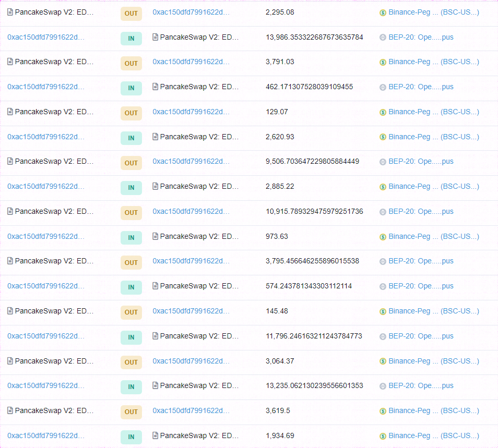Click the grey BEP-20 token icon in the 9,506.70 row
Screen dimensions: 498x448
click(383, 162)
